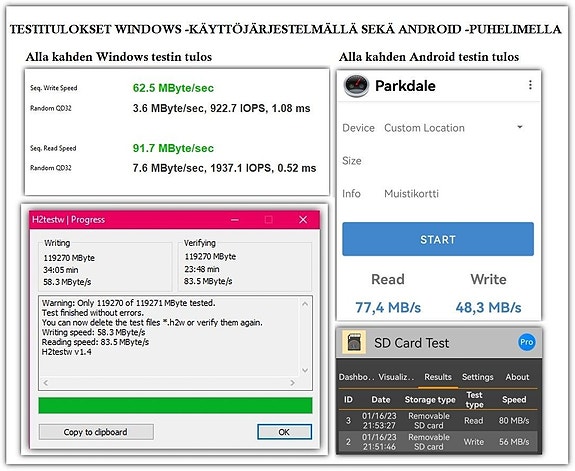Click the log horizontal scroll-left arrow
The height and width of the screenshot is (471, 575).
point(45,383)
